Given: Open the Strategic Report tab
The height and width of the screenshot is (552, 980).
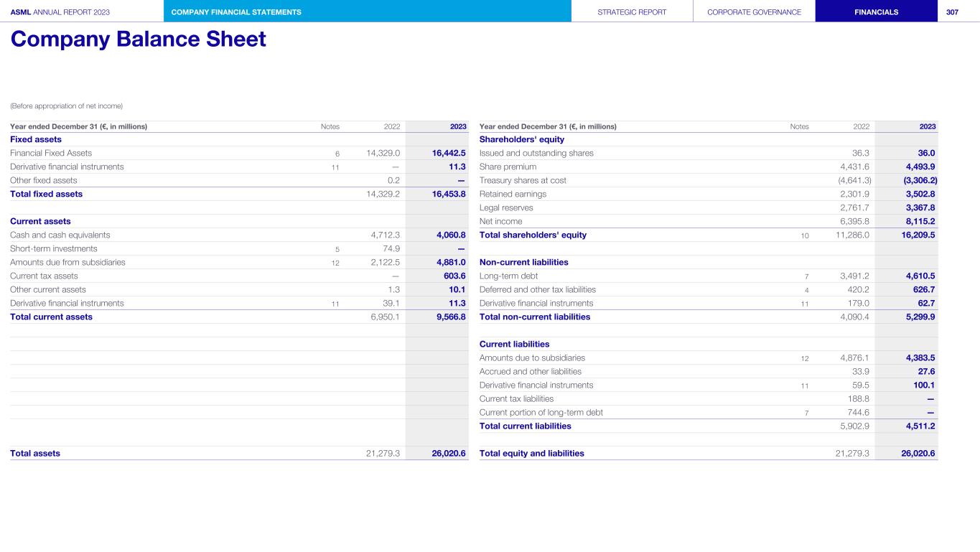Looking at the screenshot, I should [x=632, y=11].
